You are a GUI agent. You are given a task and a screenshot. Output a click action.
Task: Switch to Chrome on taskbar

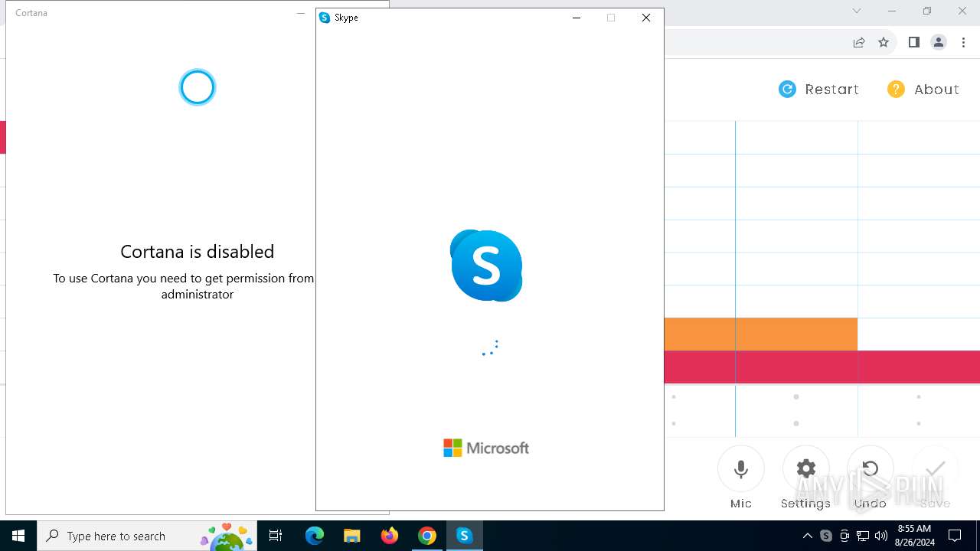tap(427, 536)
